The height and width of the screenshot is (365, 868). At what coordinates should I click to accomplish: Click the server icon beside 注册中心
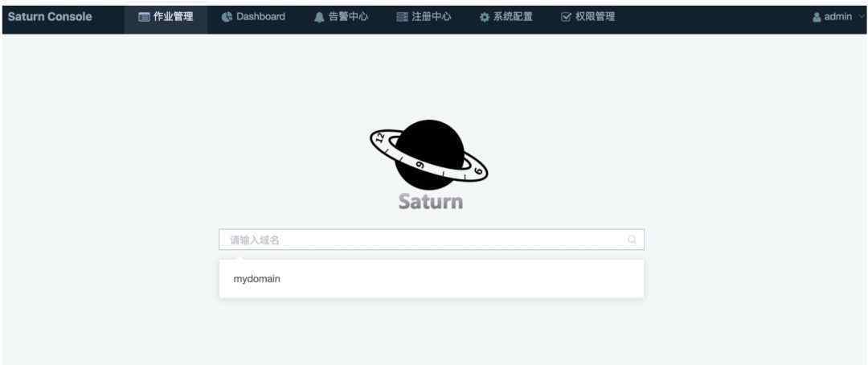click(403, 17)
